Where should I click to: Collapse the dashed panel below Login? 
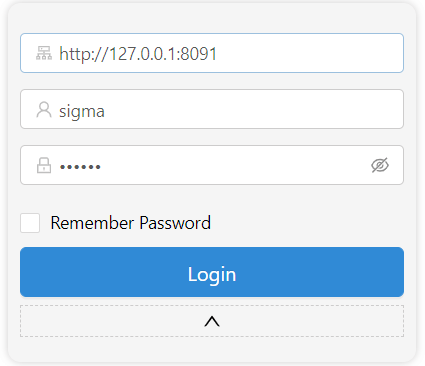click(212, 321)
